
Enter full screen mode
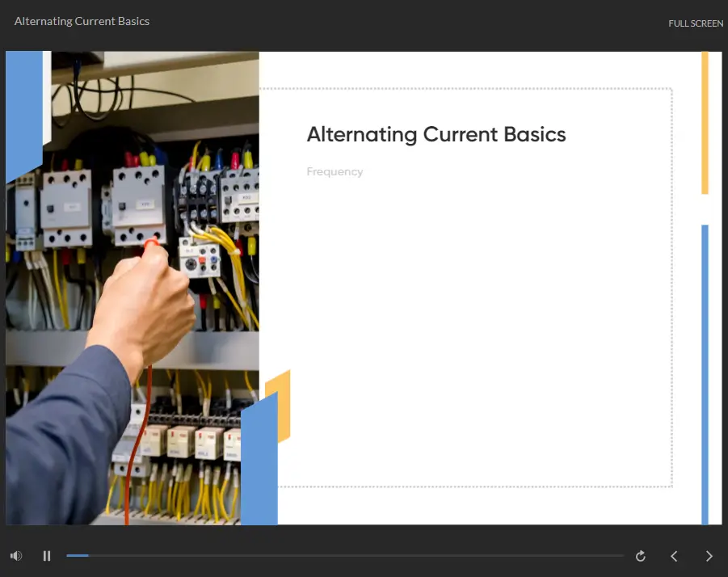click(x=696, y=23)
